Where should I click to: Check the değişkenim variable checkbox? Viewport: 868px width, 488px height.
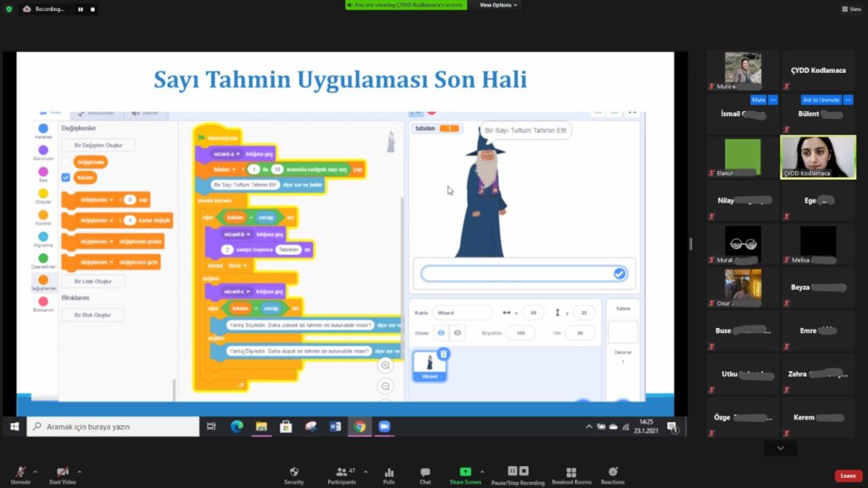(x=67, y=160)
